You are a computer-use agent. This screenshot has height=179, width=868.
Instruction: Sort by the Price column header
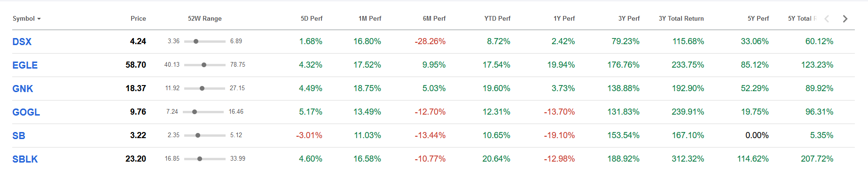[138, 19]
